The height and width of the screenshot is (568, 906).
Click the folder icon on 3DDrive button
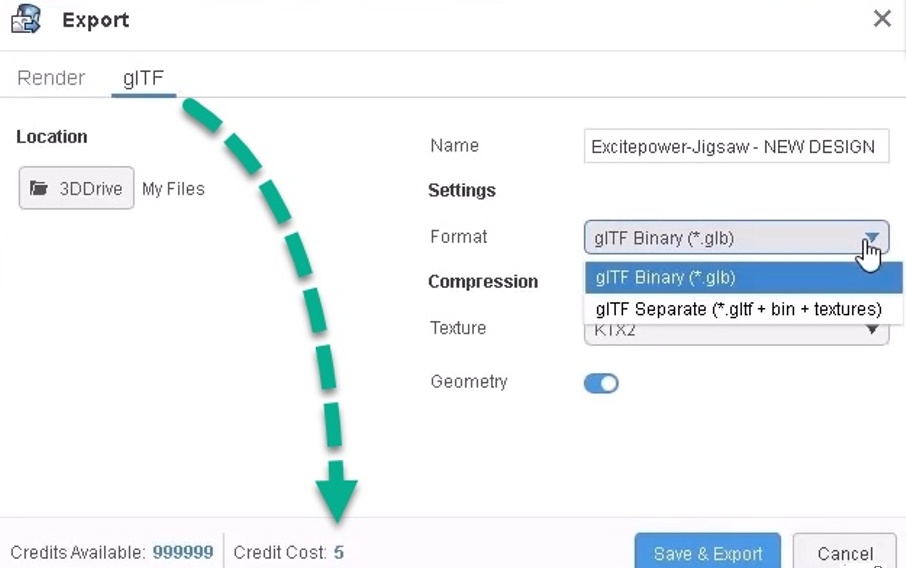tap(39, 188)
